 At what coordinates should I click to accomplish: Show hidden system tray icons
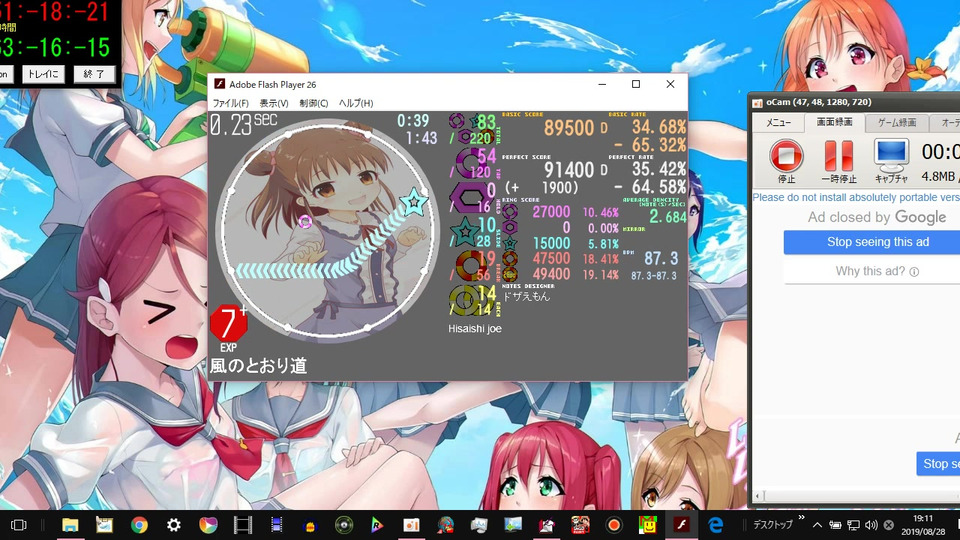(817, 525)
